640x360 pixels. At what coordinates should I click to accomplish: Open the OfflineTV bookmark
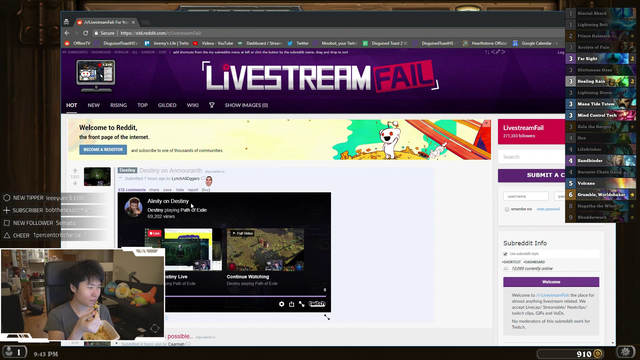[x=78, y=43]
